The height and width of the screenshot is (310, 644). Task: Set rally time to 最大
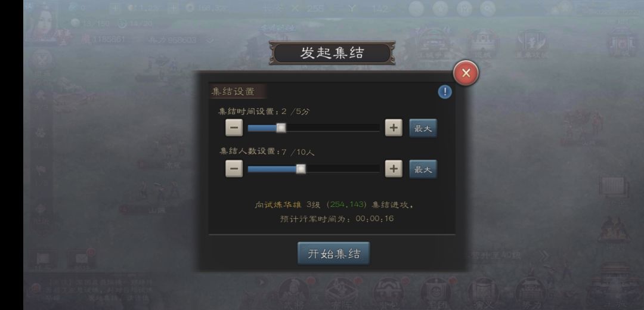[423, 128]
